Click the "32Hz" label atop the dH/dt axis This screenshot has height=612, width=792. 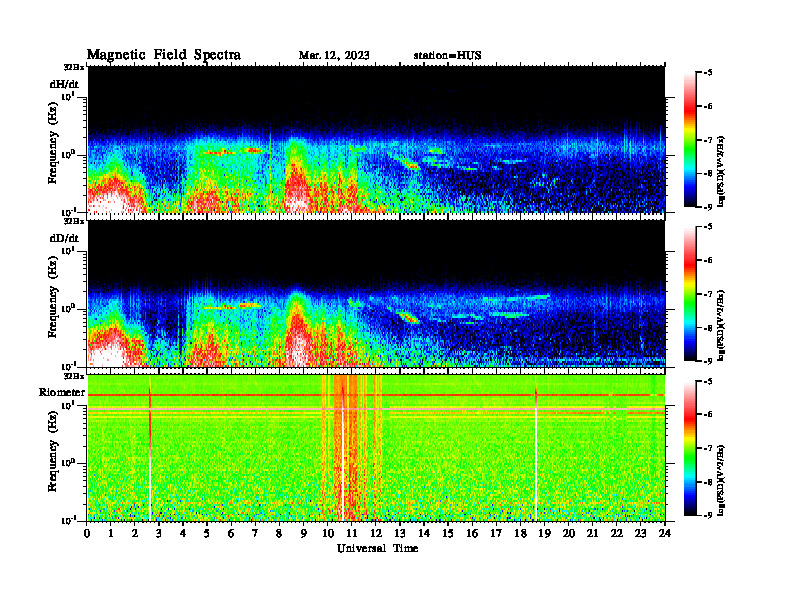[74, 67]
